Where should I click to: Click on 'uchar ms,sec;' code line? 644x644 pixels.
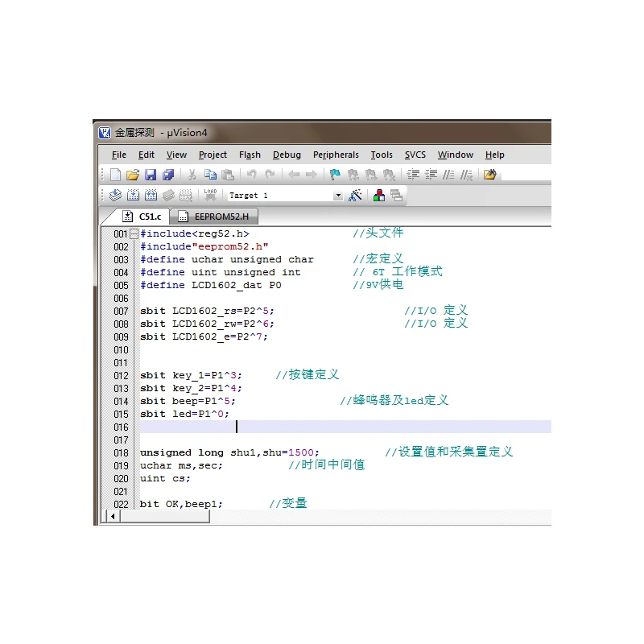pos(181,466)
